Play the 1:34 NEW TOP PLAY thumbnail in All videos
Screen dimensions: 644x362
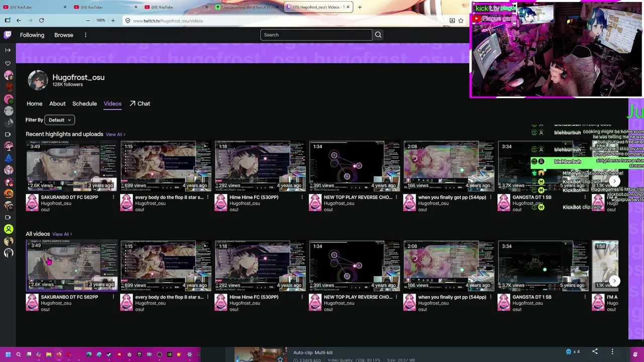[355, 265]
